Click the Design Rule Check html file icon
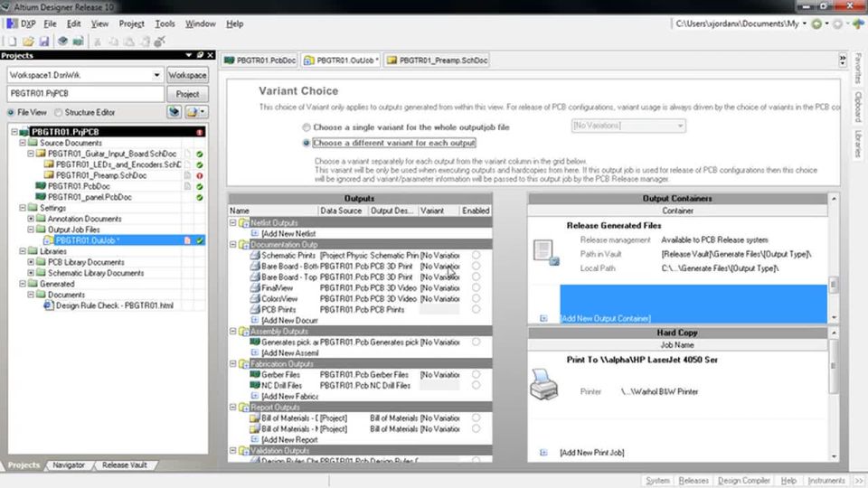The height and width of the screenshot is (488, 868). pyautogui.click(x=49, y=305)
